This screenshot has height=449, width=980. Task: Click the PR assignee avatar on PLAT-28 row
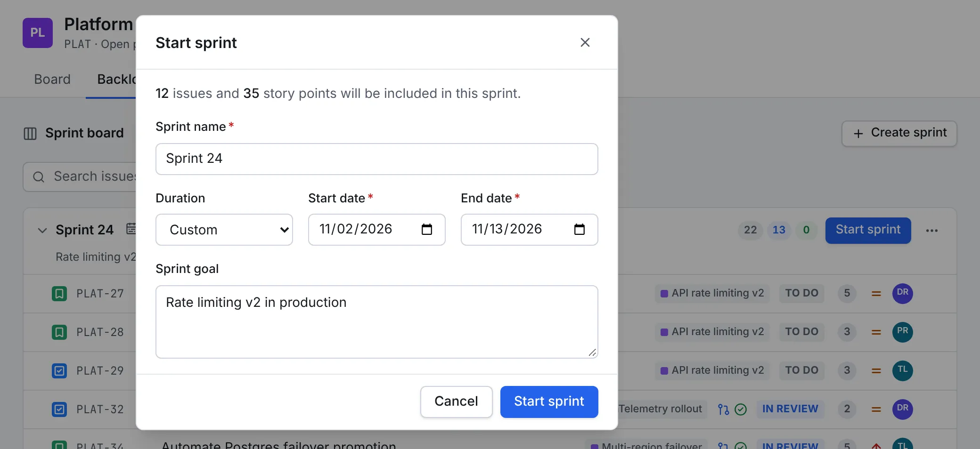(x=903, y=332)
